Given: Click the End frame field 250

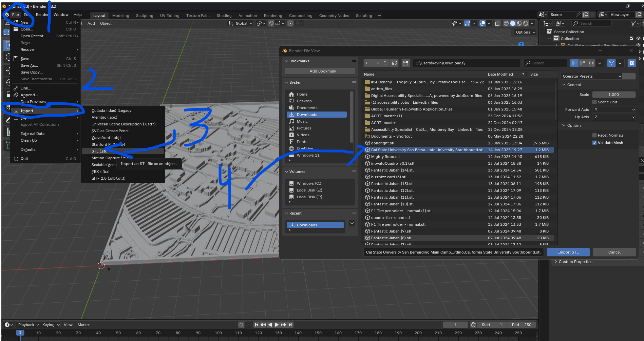Looking at the screenshot, I should coord(522,325).
